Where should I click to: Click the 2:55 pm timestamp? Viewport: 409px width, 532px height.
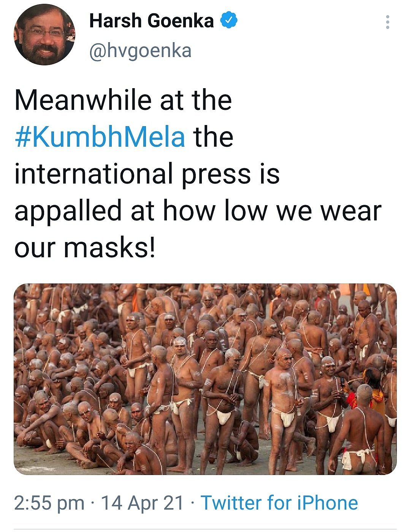49,503
